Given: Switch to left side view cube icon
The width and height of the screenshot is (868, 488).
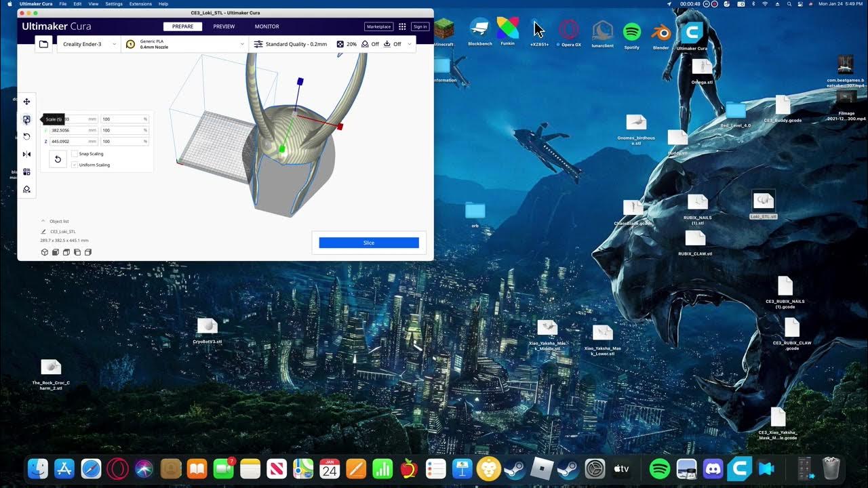Looking at the screenshot, I should click(x=77, y=252).
